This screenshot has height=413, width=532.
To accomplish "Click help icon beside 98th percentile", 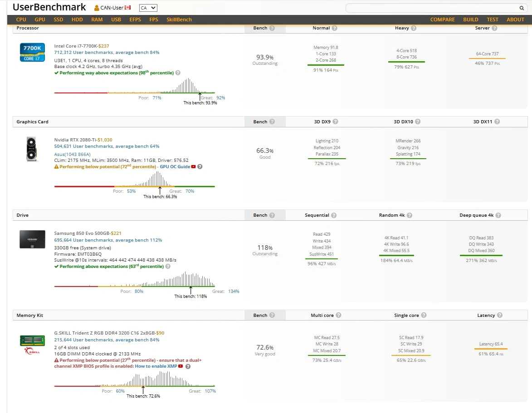I will [x=178, y=73].
